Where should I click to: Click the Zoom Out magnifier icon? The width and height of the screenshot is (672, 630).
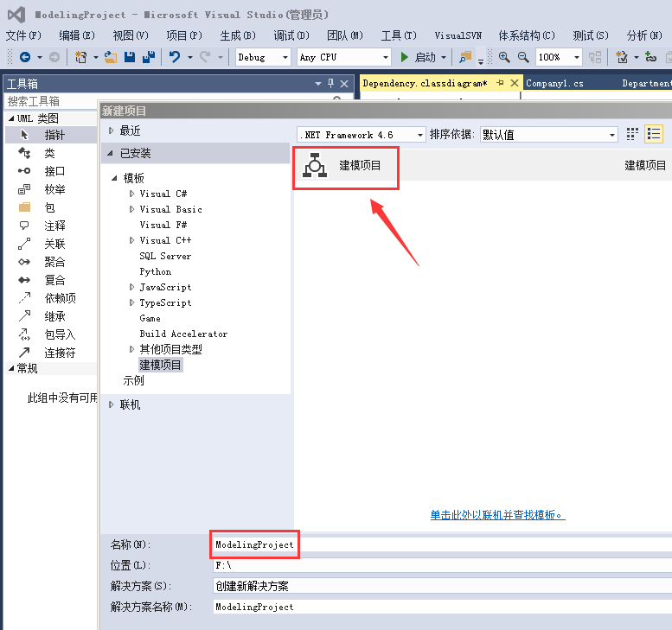click(523, 57)
